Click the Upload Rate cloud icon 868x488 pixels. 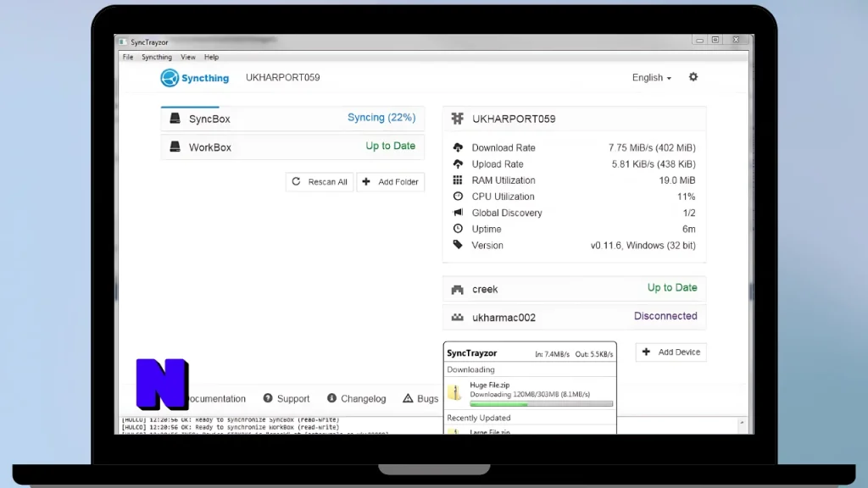point(458,164)
